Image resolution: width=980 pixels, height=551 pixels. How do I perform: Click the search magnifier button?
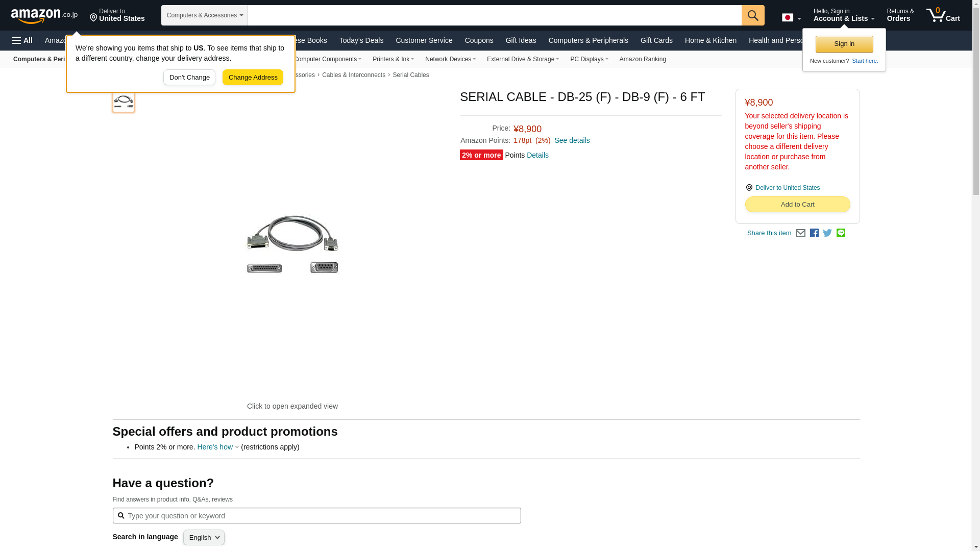tap(753, 15)
